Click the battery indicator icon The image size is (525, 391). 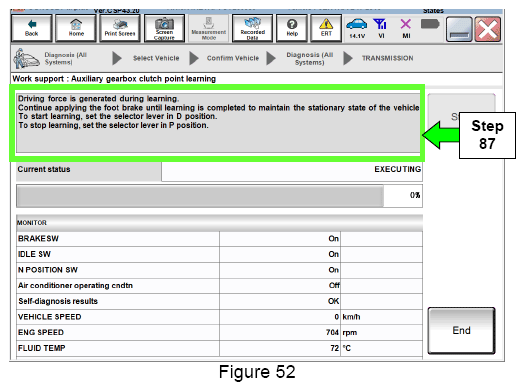(430, 24)
